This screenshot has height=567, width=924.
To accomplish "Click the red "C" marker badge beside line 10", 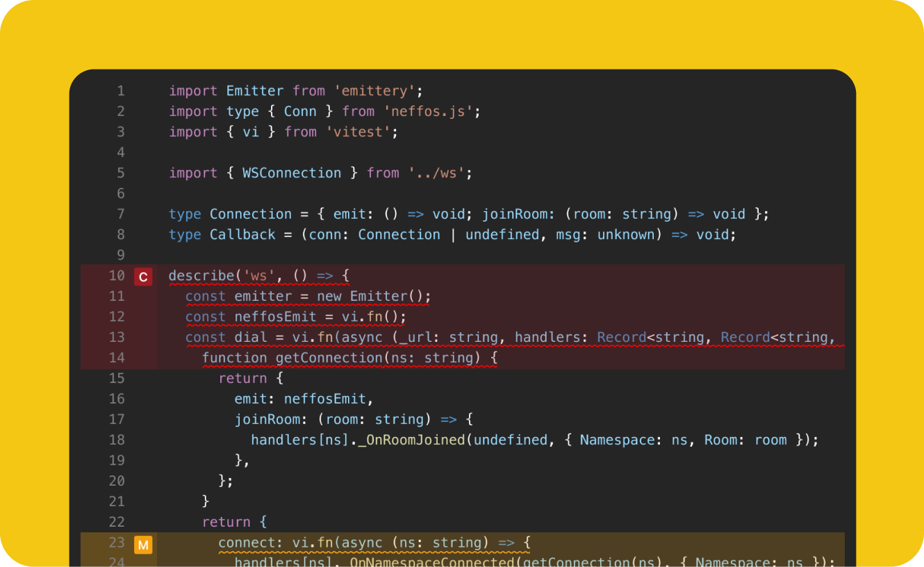I will click(x=143, y=276).
